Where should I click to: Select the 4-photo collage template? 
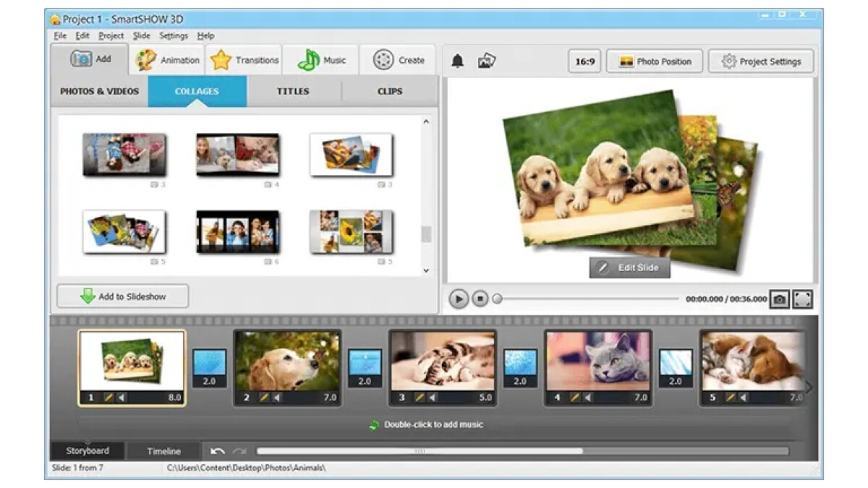238,155
